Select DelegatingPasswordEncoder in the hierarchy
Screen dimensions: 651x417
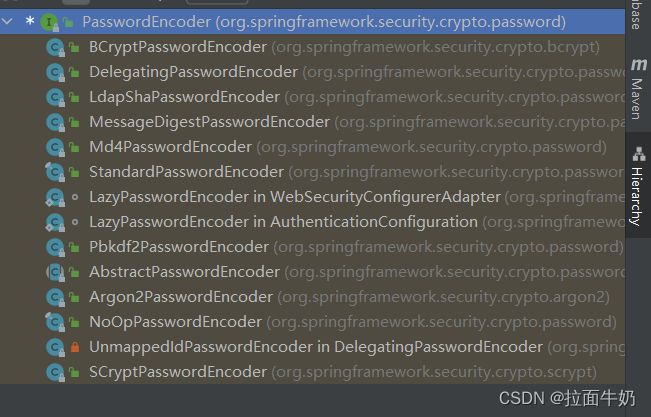pyautogui.click(x=312, y=72)
